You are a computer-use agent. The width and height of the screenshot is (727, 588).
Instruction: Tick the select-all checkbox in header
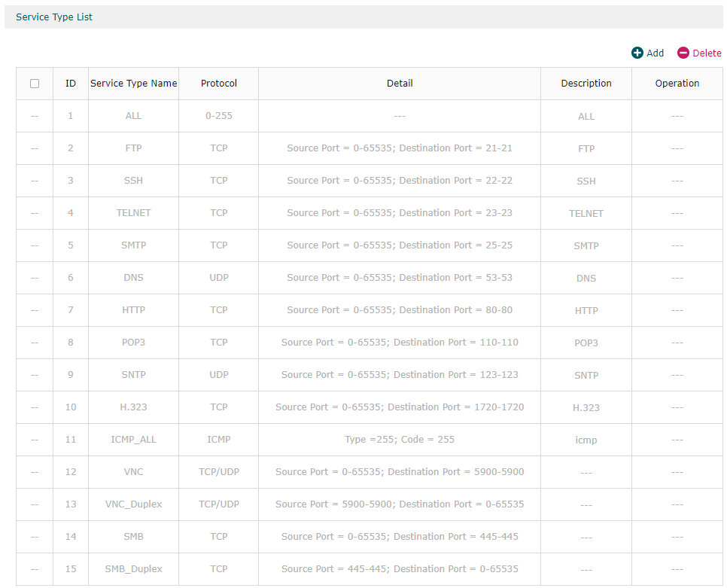click(x=35, y=84)
